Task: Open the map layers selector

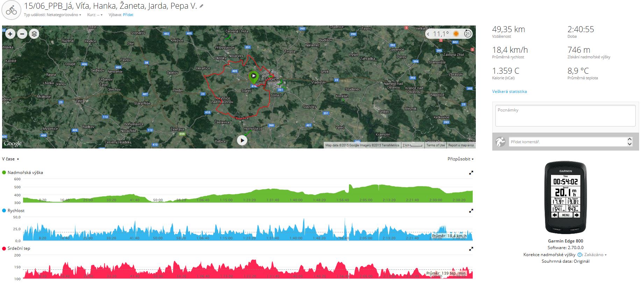Action: (x=34, y=34)
